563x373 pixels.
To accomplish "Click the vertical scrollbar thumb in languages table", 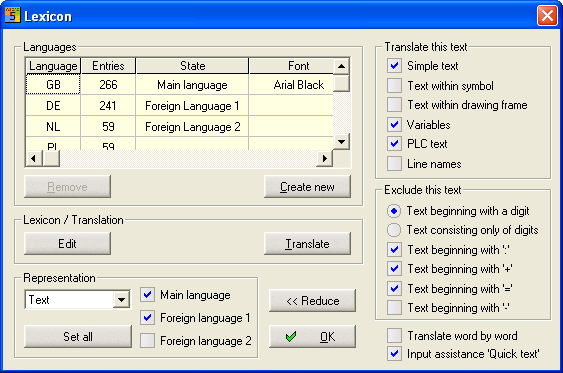I will pyautogui.click(x=341, y=83).
